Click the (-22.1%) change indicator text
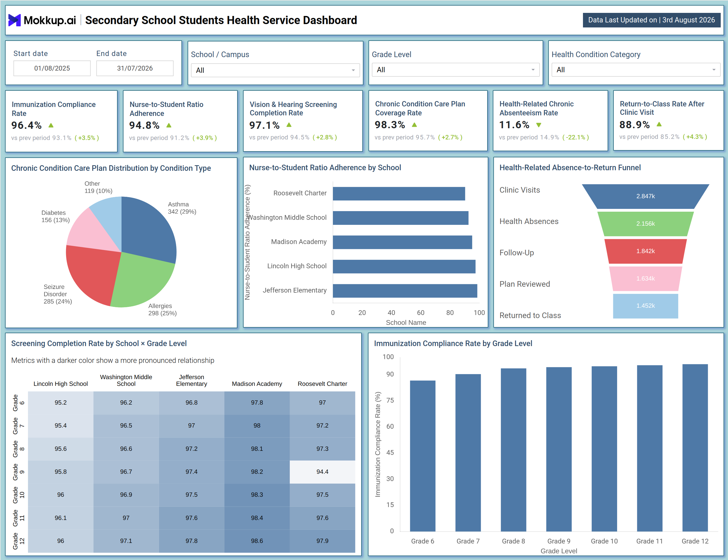The height and width of the screenshot is (560, 728). pyautogui.click(x=576, y=137)
